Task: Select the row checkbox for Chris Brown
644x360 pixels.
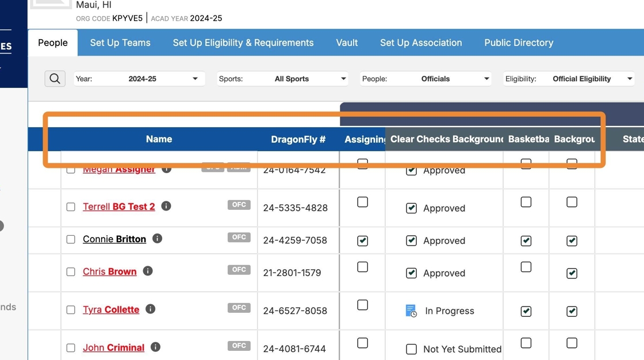Action: coord(71,272)
